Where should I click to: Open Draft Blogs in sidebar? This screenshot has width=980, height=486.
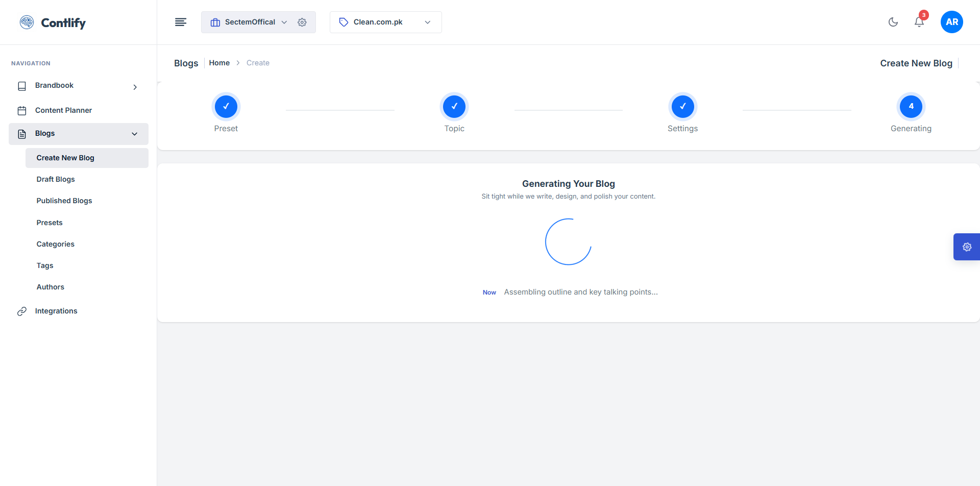click(56, 179)
